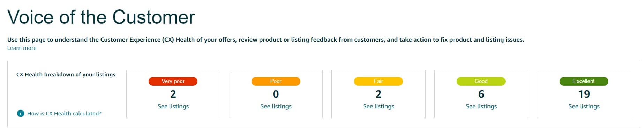The width and height of the screenshot is (644, 129).
Task: Click the Voice of the Customer heading
Action: [x=101, y=17]
